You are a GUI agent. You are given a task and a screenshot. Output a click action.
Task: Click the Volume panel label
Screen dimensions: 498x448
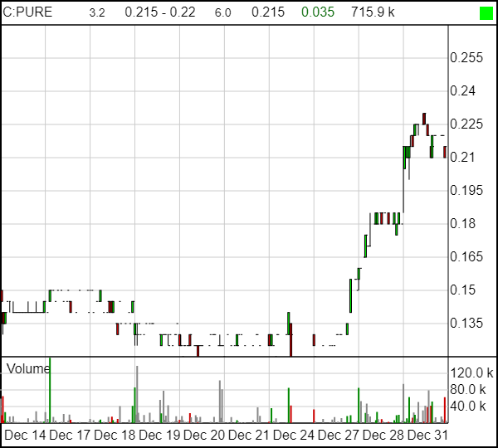coord(28,369)
